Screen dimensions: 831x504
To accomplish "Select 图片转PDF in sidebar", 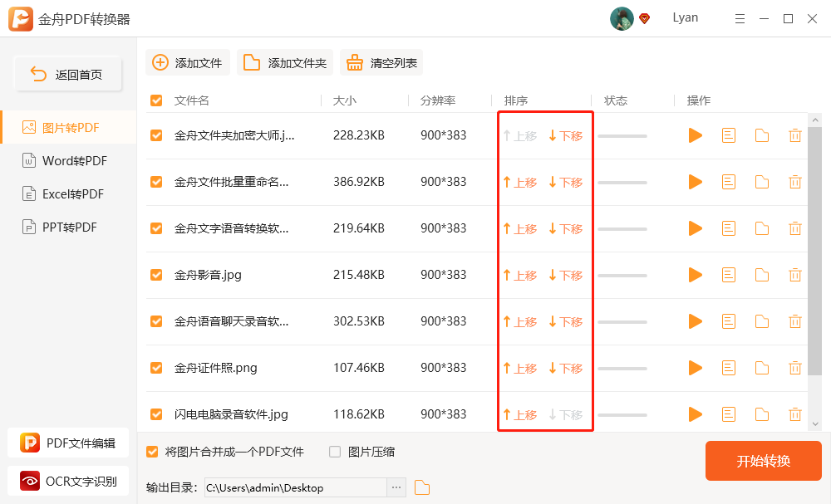I will tap(69, 128).
